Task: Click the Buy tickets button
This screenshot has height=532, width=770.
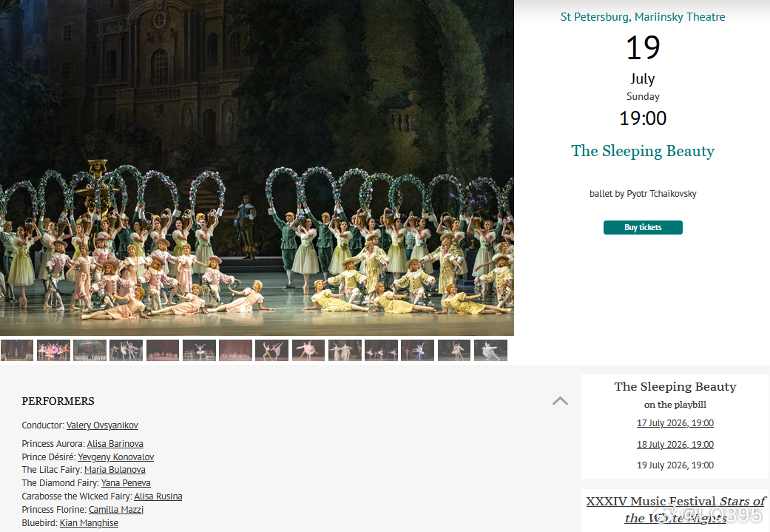Action: click(x=643, y=227)
